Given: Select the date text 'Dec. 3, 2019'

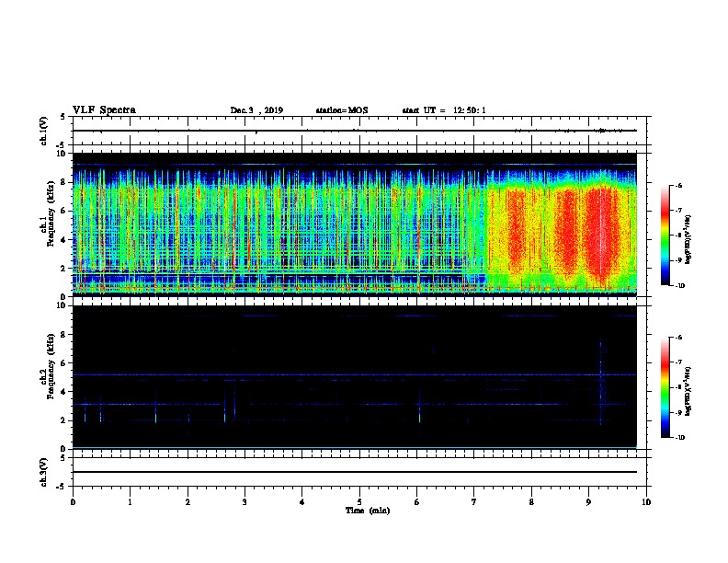Looking at the screenshot, I should pos(256,110).
